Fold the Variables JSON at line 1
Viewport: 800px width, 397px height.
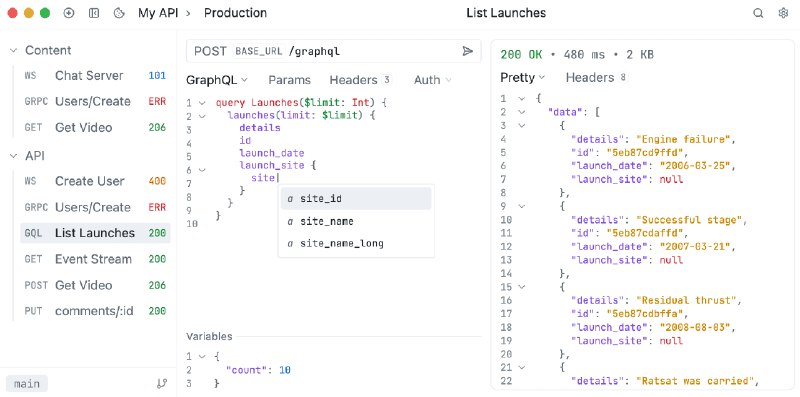click(202, 356)
